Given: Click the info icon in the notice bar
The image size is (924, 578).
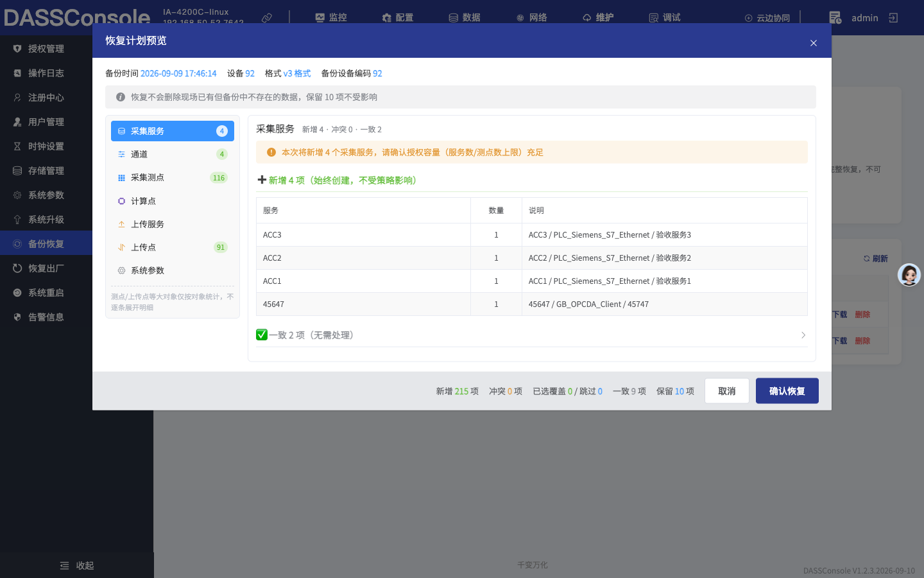Looking at the screenshot, I should [x=121, y=97].
